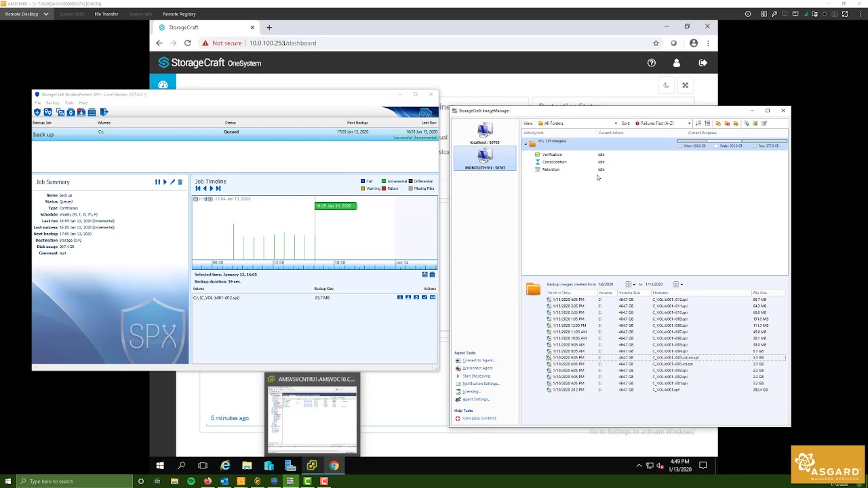Click Start Processing link
Screen dimensions: 868x488
coord(476,375)
